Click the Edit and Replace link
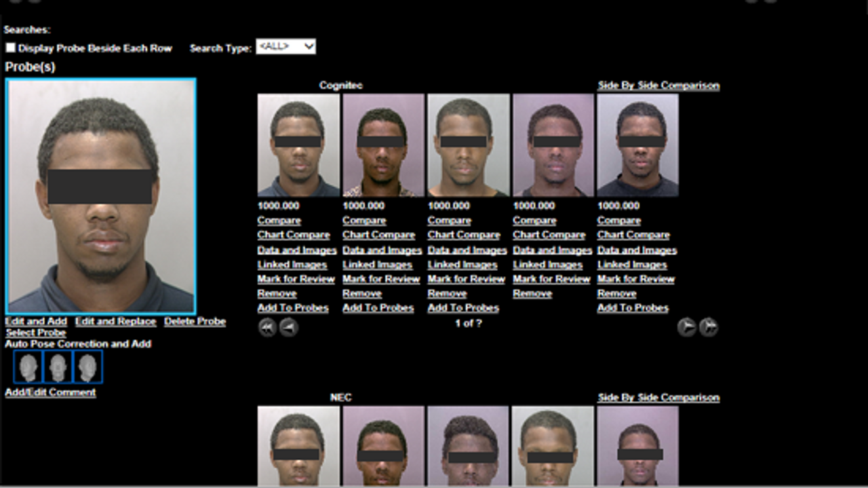Image resolution: width=868 pixels, height=488 pixels. 115,322
